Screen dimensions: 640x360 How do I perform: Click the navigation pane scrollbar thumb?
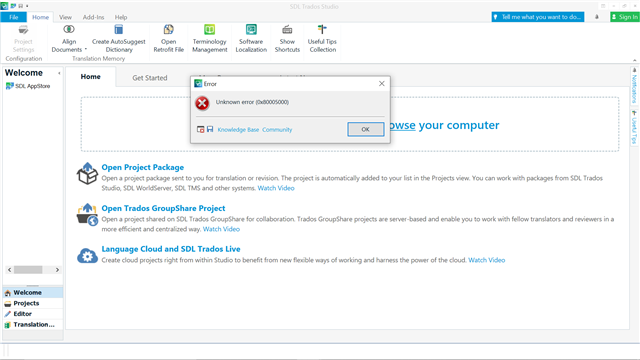(x=28, y=270)
